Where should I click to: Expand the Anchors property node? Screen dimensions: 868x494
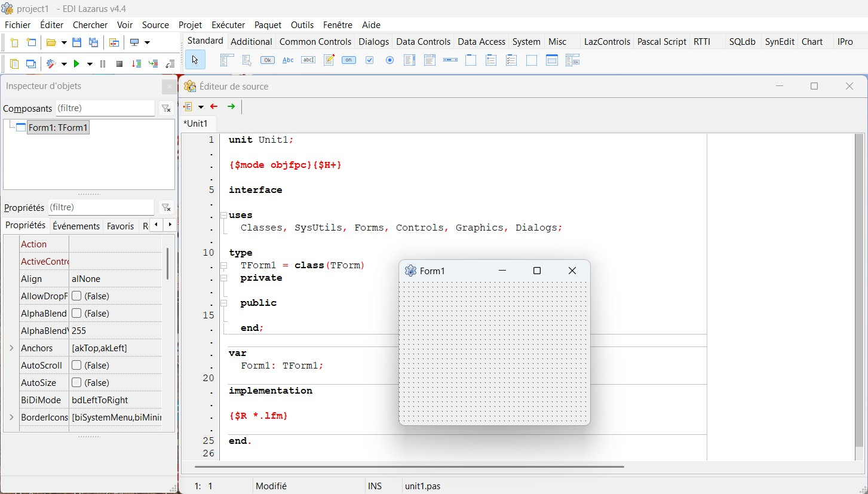(11, 348)
